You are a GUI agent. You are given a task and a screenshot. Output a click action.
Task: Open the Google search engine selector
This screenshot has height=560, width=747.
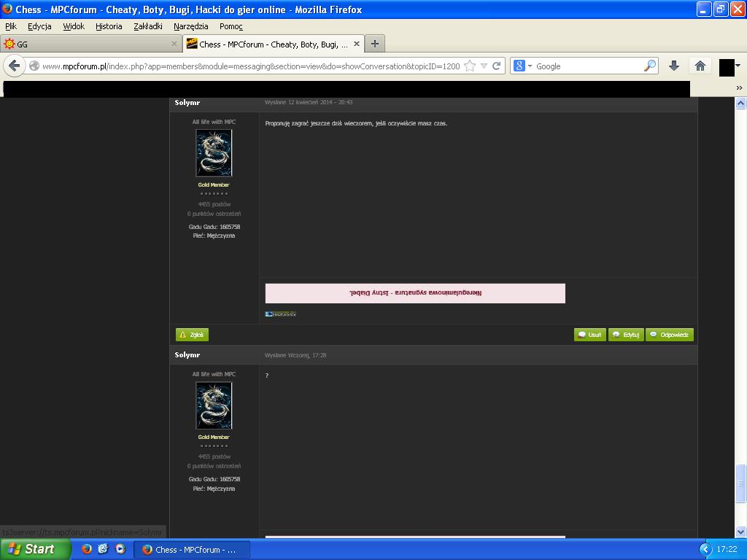pos(522,66)
